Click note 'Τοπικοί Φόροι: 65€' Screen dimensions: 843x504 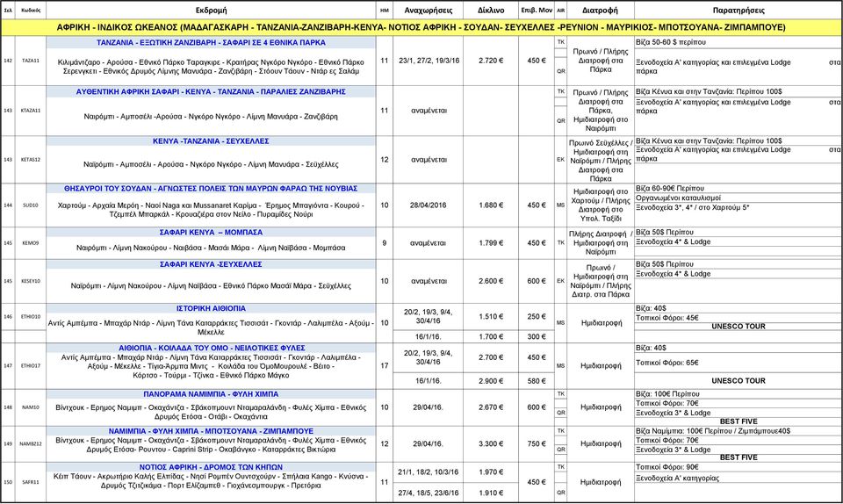click(667, 363)
